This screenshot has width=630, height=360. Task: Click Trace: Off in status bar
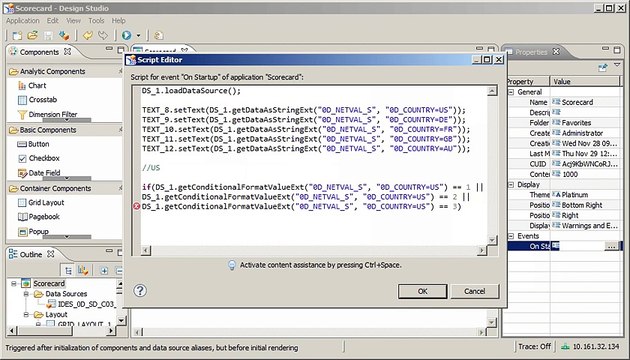point(534,346)
